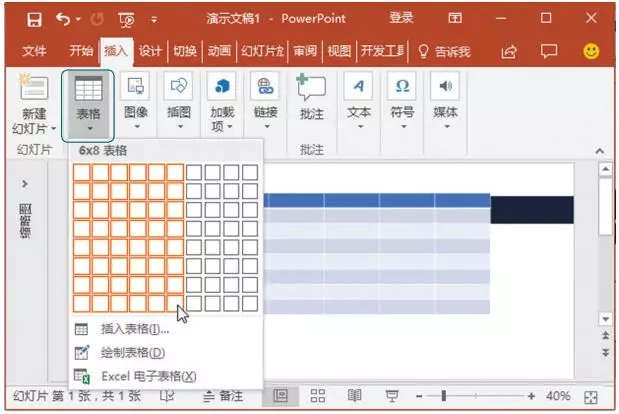619x414 pixels.
Task: Go to next slide with double-down arrow
Action: tap(605, 352)
